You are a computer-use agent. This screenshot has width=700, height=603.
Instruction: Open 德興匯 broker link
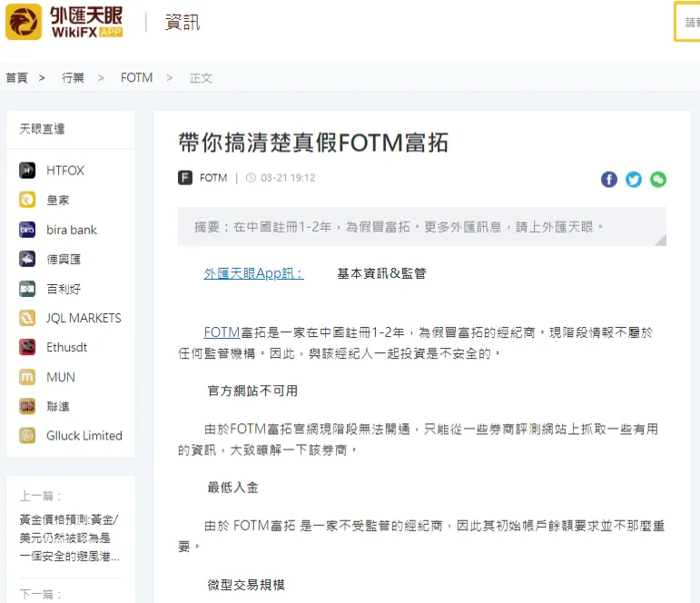tap(64, 260)
